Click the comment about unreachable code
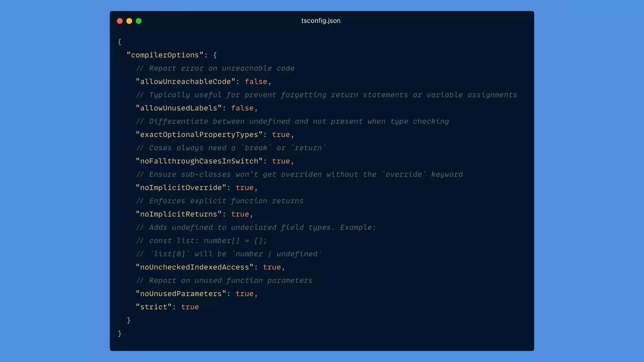Image resolution: width=644 pixels, height=362 pixels. click(215, 69)
